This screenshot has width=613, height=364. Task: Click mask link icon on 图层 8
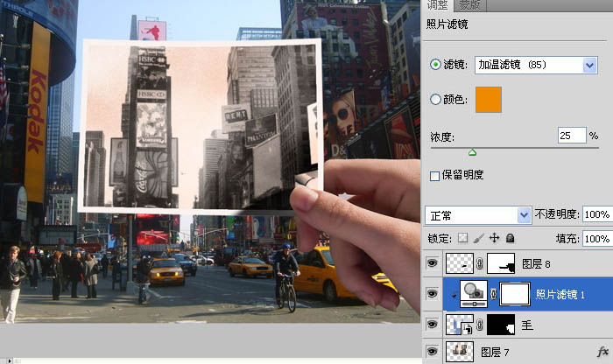[x=481, y=263]
